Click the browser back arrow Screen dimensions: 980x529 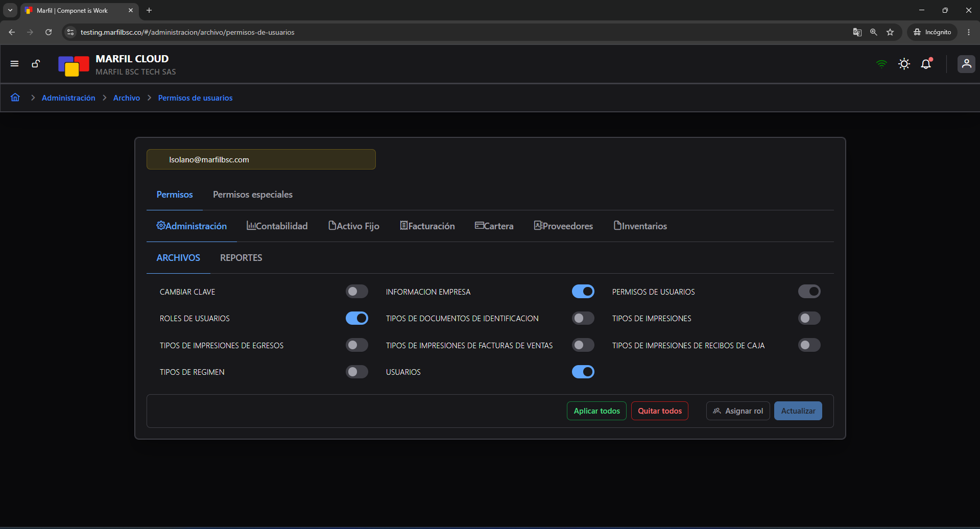click(12, 32)
